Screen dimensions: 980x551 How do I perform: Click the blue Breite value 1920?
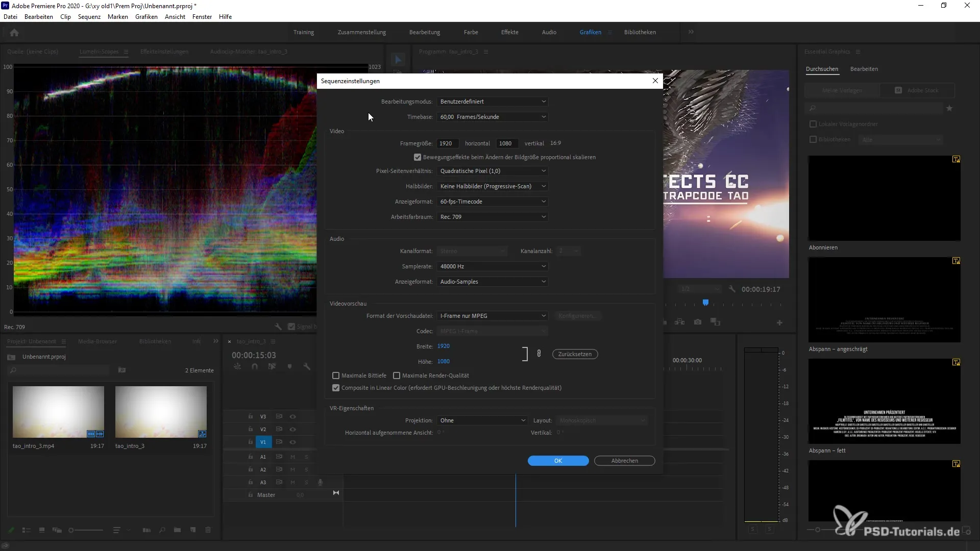click(x=443, y=346)
